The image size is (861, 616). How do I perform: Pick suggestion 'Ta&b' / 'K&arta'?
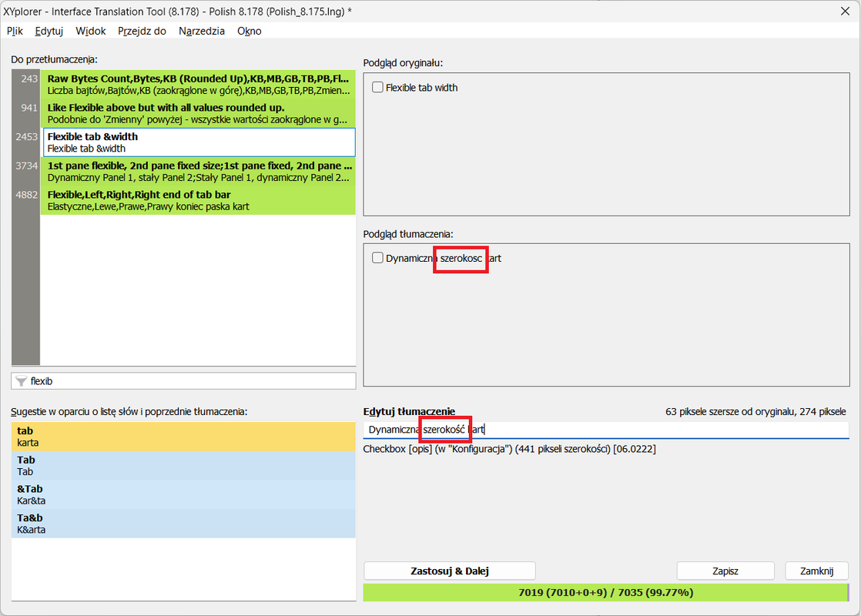pyautogui.click(x=183, y=524)
